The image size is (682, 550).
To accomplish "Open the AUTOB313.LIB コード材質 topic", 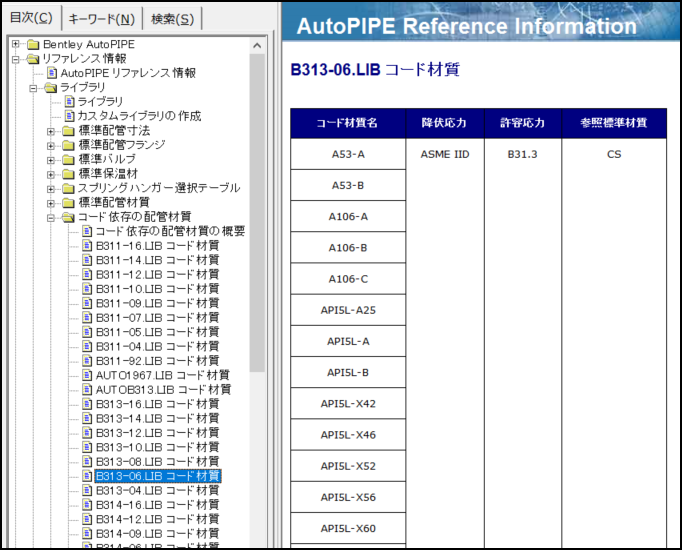I will coord(163,390).
